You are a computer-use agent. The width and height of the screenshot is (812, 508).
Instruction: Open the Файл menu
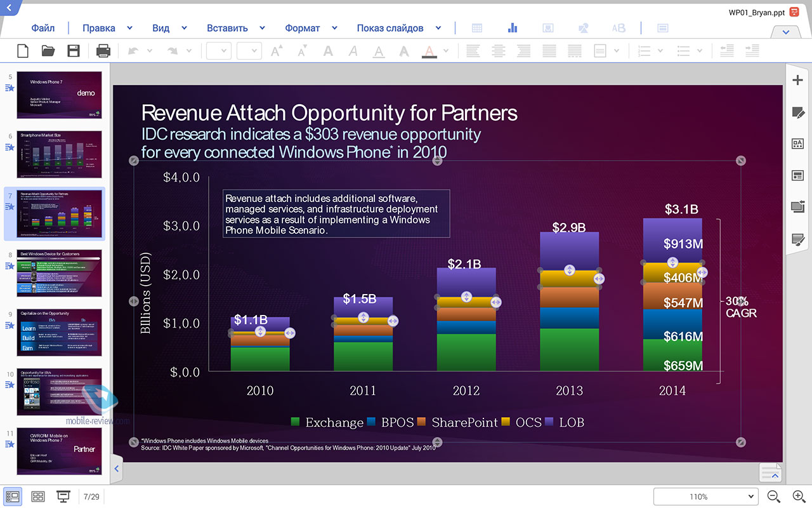[x=43, y=28]
